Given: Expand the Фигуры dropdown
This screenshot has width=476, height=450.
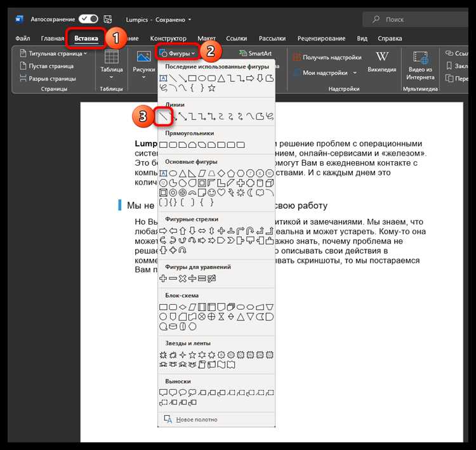Looking at the screenshot, I should point(178,53).
